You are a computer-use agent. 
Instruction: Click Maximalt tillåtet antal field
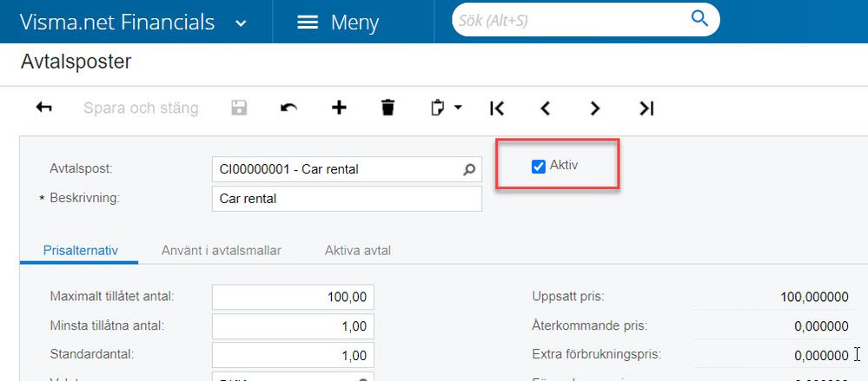point(293,297)
